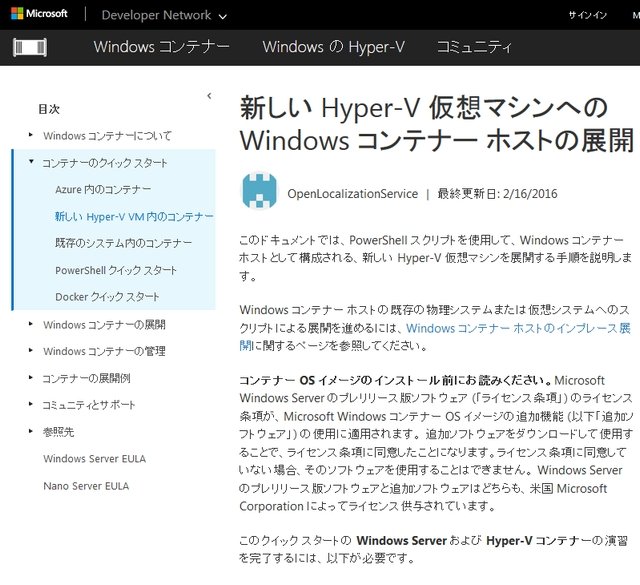Click the 参照先 label
This screenshot has height=585, width=640.
59,432
